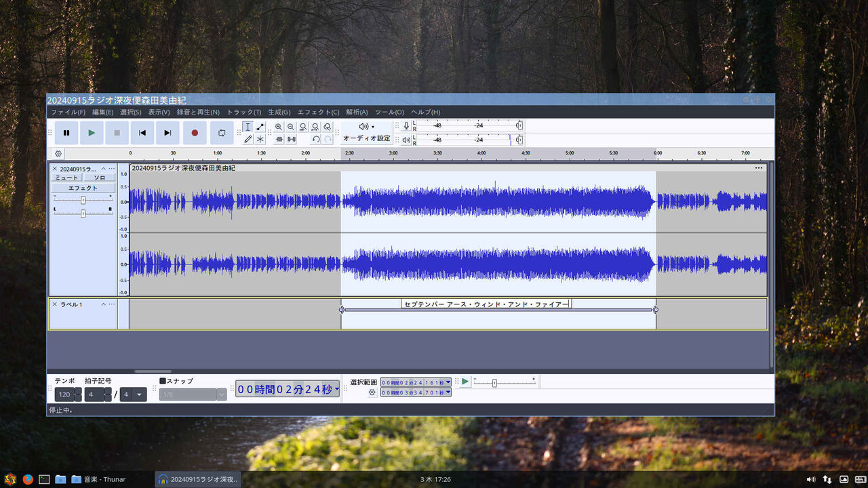Click the Trim Audio Outside Selection icon
Image resolution: width=868 pixels, height=488 pixels.
(278, 139)
